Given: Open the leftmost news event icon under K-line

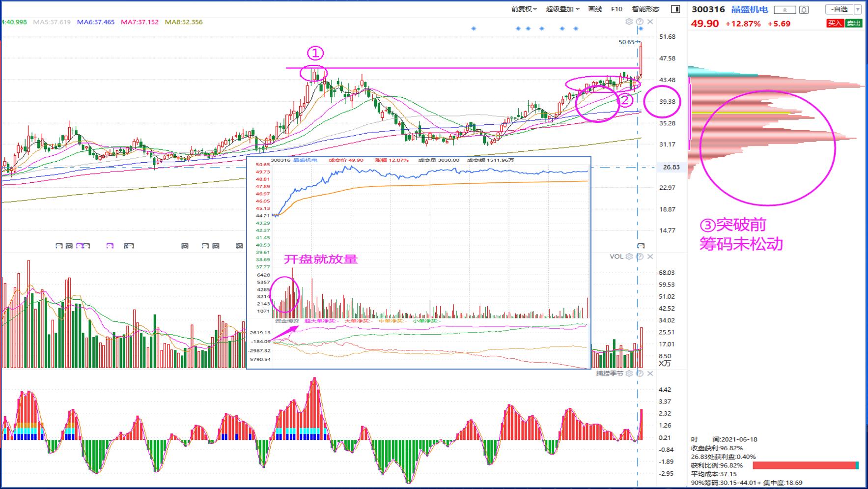Looking at the screenshot, I should pyautogui.click(x=59, y=246).
